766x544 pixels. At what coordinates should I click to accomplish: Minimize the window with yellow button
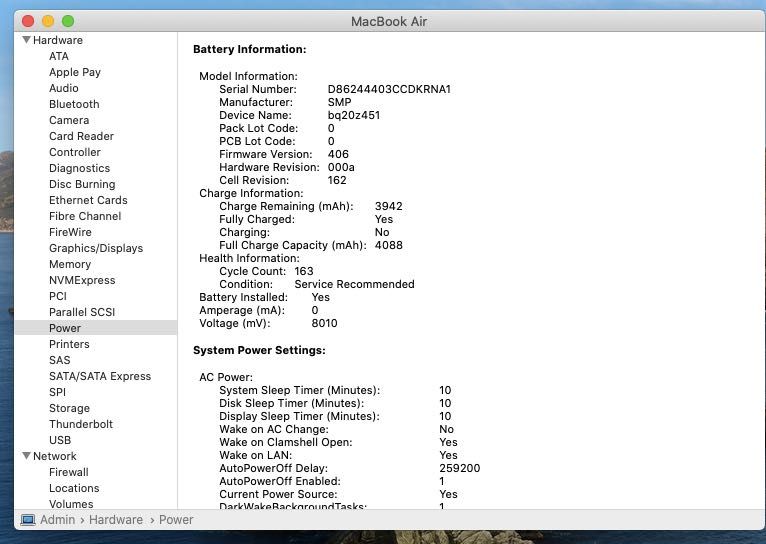pos(48,21)
